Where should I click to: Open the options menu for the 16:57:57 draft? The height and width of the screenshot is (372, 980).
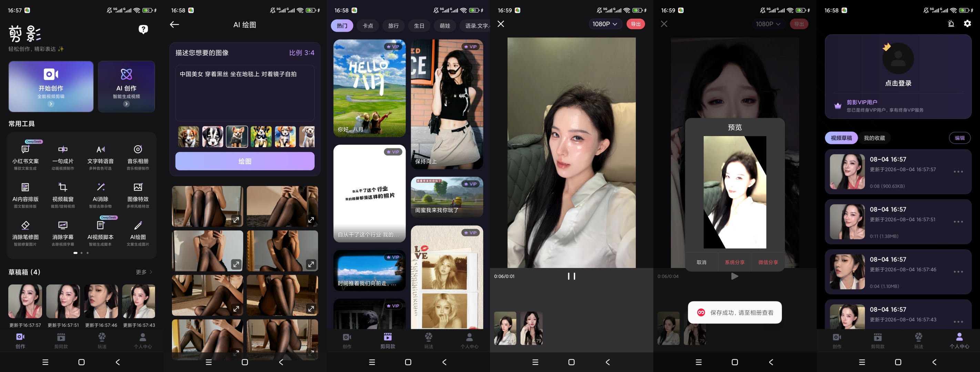pyautogui.click(x=958, y=172)
